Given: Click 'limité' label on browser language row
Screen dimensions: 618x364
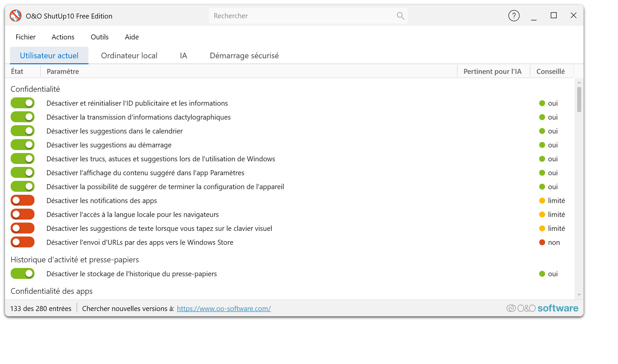Looking at the screenshot, I should point(556,215).
